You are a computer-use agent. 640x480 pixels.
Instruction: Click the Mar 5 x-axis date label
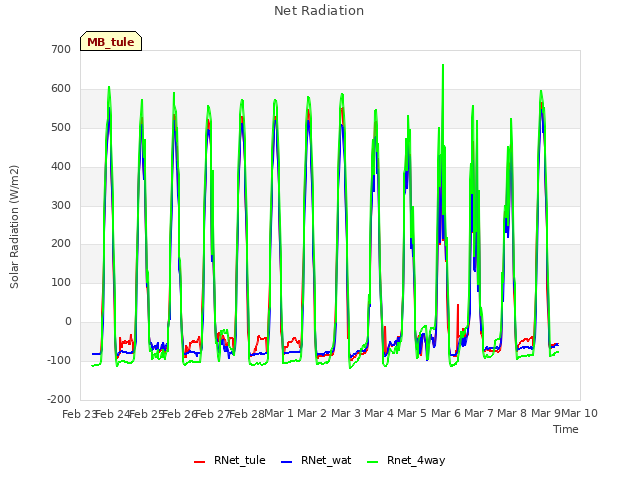[412, 413]
